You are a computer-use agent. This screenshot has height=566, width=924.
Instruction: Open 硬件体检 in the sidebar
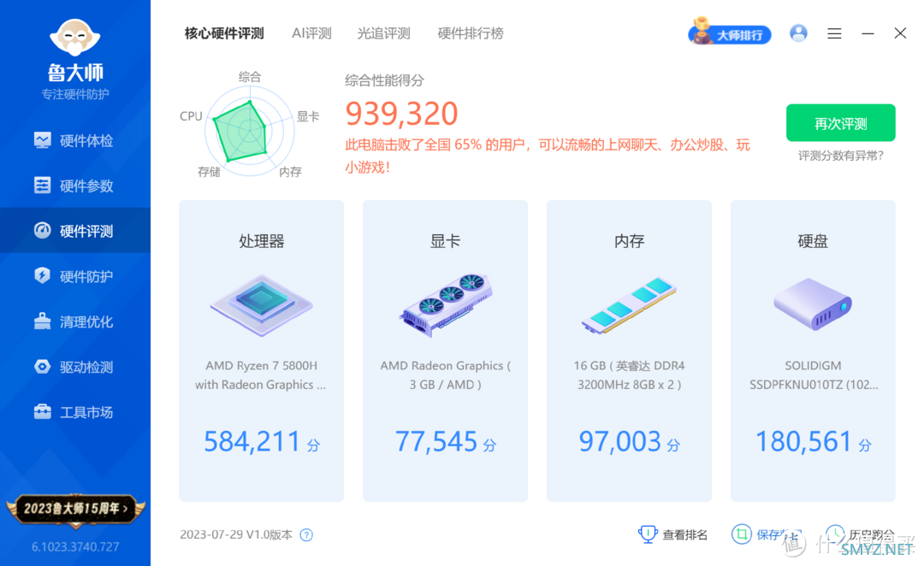(74, 141)
